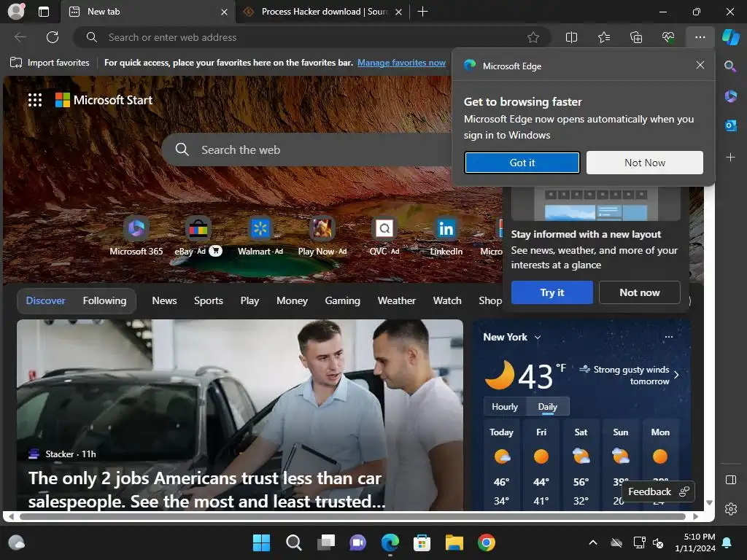Image resolution: width=747 pixels, height=560 pixels.
Task: Dismiss with Not Now in Edge popup
Action: click(645, 163)
